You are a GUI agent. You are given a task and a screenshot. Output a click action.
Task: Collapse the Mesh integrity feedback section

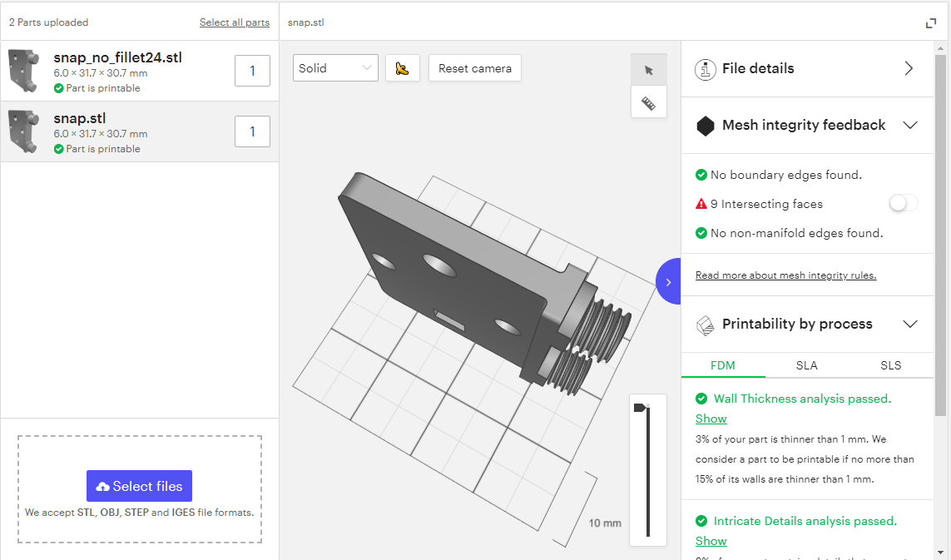coord(910,125)
